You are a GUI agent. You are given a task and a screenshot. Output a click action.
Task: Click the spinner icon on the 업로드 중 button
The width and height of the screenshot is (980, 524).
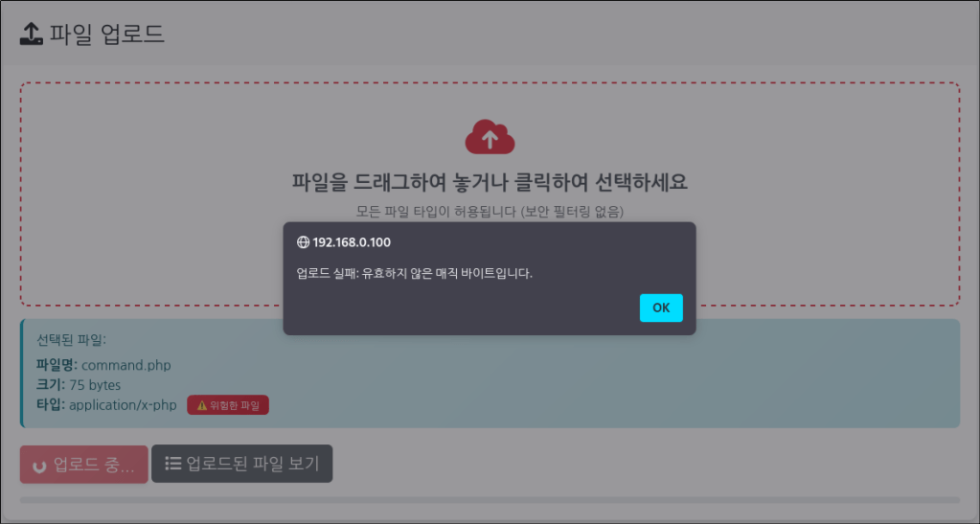pos(39,466)
